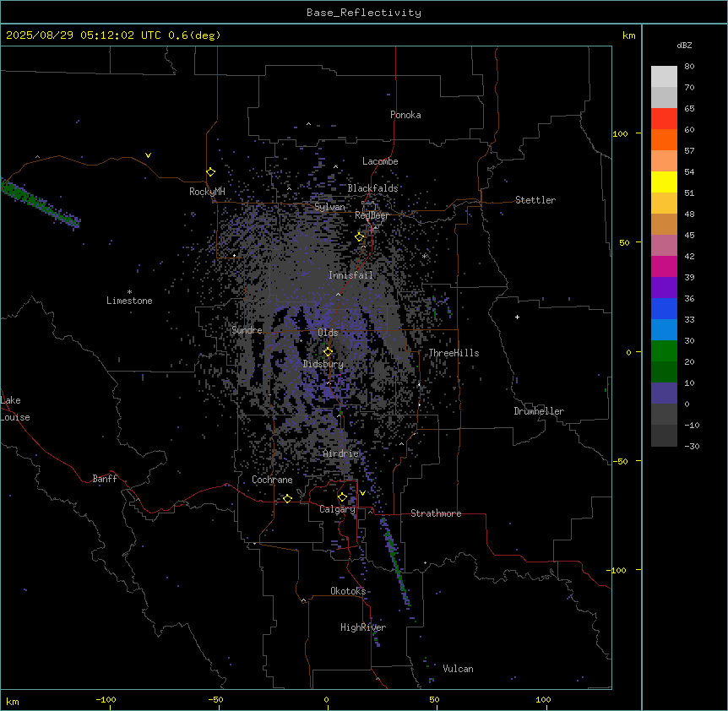Click the Ponoka city label
The height and width of the screenshot is (711, 728).
point(405,115)
